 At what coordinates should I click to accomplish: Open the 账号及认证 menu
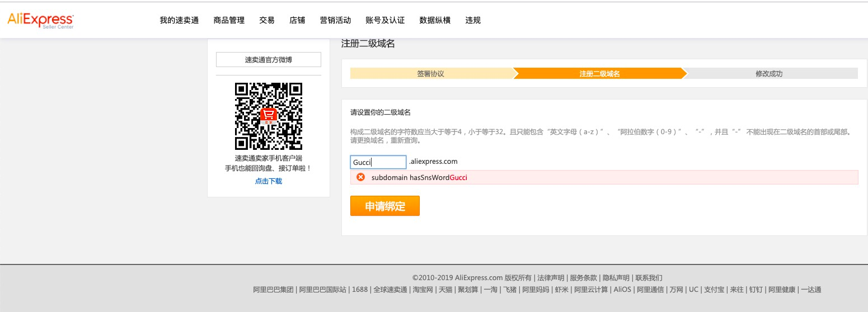[385, 20]
